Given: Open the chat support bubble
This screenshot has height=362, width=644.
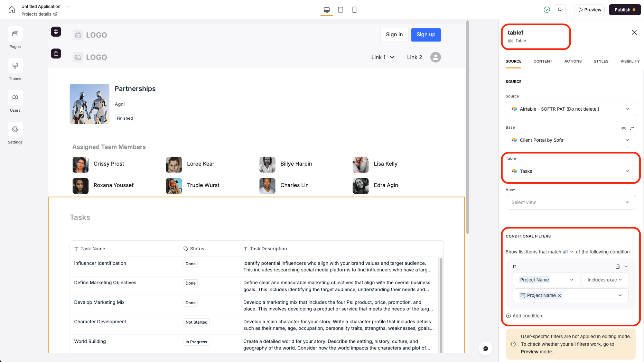Looking at the screenshot, I should 485,349.
